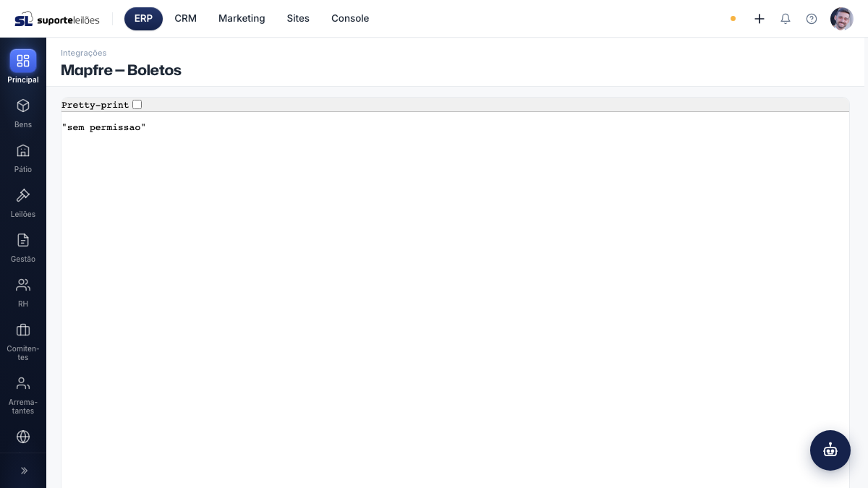868x488 pixels.
Task: Open the Bens box icon
Action: point(23,106)
